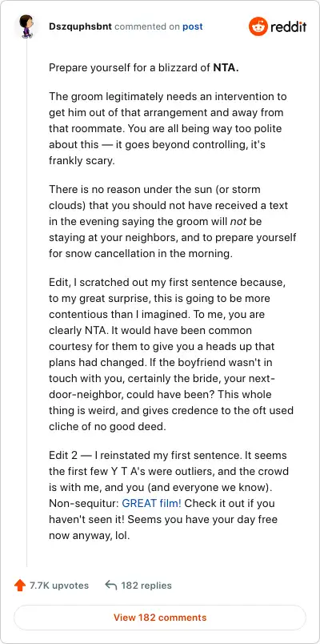Click the orange upvote arrow icon
The width and height of the screenshot is (320, 644).
click(20, 586)
